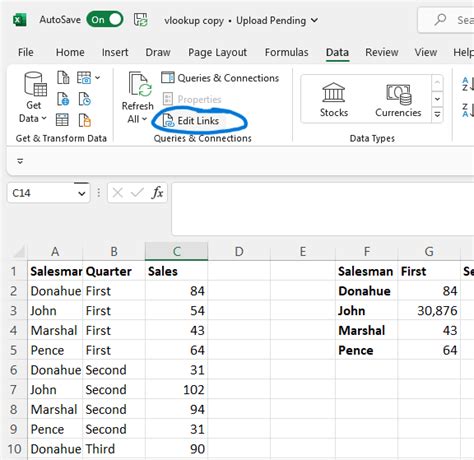Click the Select All corner triangle

(x=19, y=251)
